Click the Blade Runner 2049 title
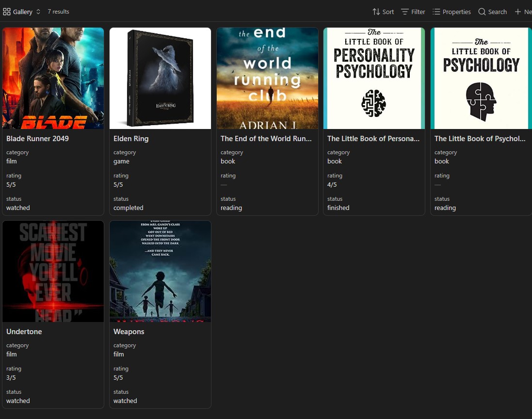The image size is (532, 419). pos(37,138)
